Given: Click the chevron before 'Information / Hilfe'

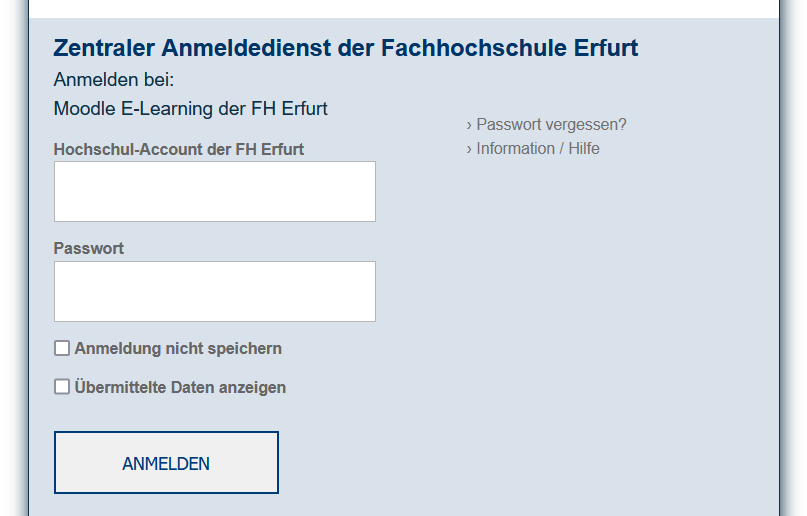Looking at the screenshot, I should 469,149.
